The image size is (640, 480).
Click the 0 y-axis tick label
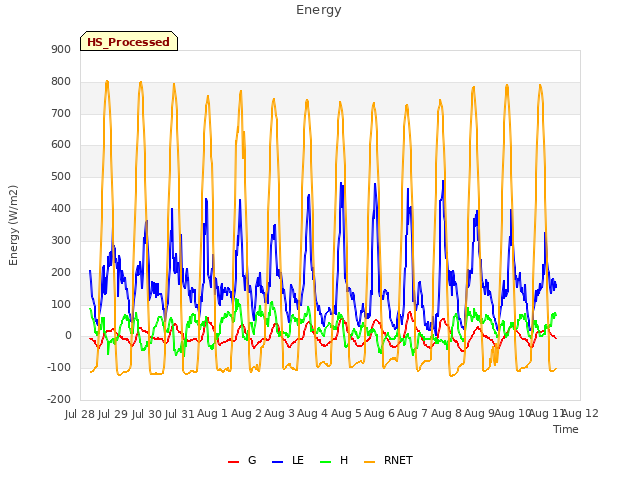(x=68, y=336)
